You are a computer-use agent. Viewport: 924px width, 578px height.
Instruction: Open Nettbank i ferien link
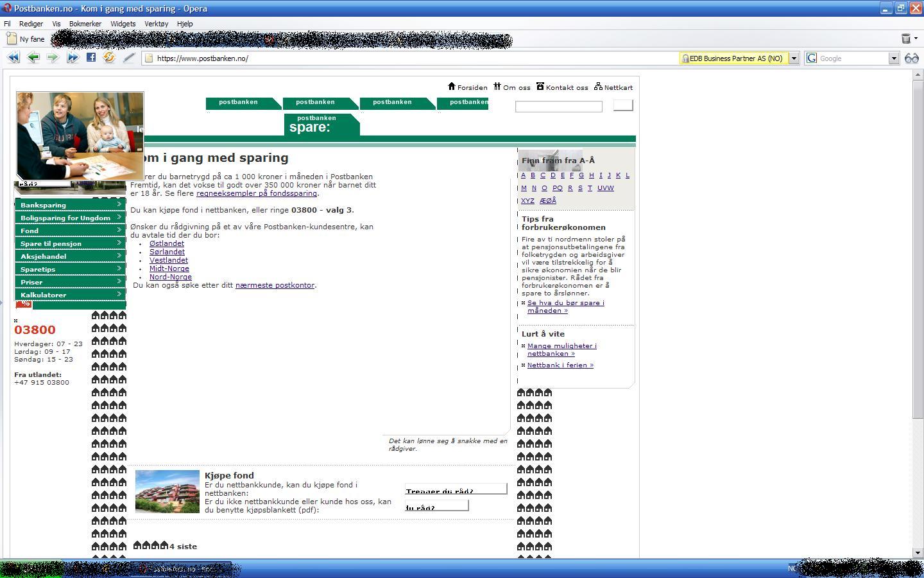[x=560, y=365]
